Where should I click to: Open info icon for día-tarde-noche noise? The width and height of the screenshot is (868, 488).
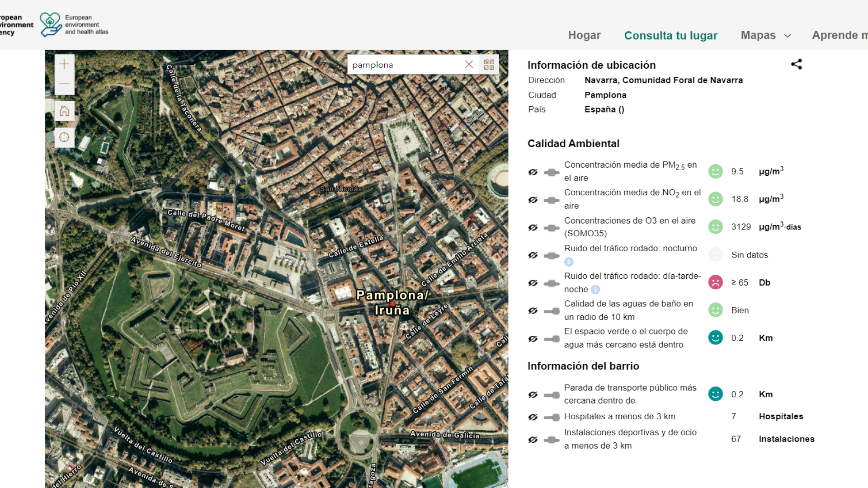[x=595, y=290]
